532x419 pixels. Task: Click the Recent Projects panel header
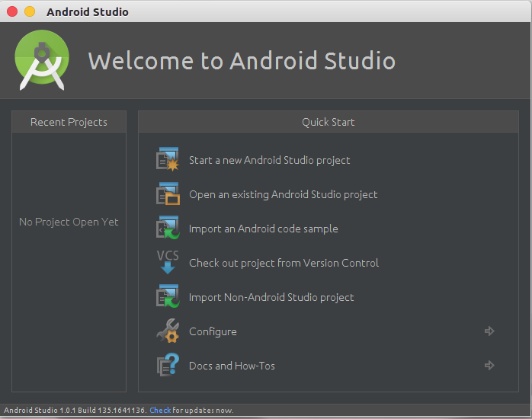[69, 122]
